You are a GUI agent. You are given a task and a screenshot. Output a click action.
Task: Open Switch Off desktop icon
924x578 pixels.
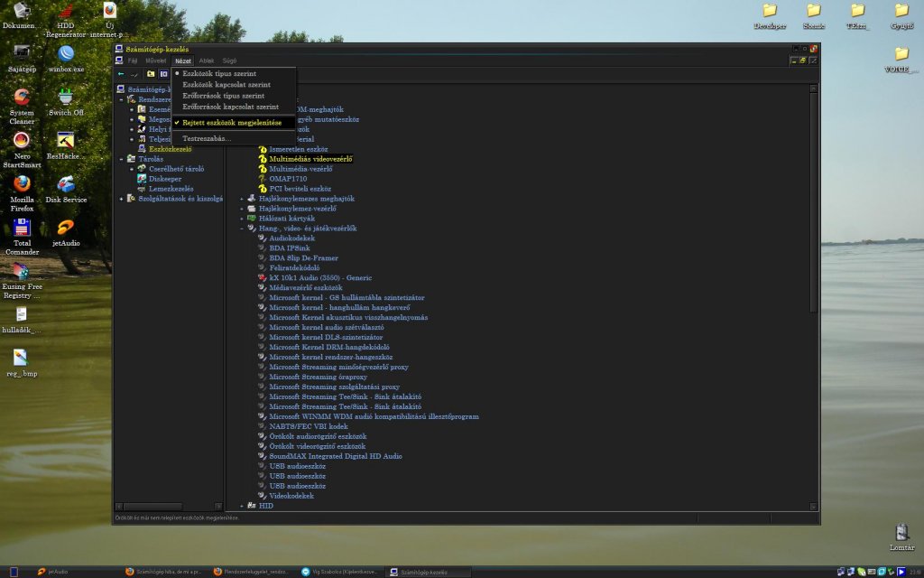coord(65,102)
